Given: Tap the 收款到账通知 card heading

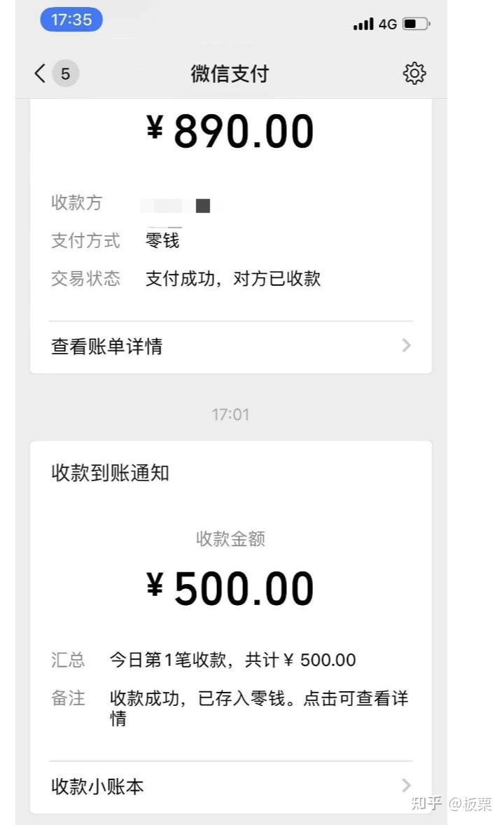Looking at the screenshot, I should [111, 473].
